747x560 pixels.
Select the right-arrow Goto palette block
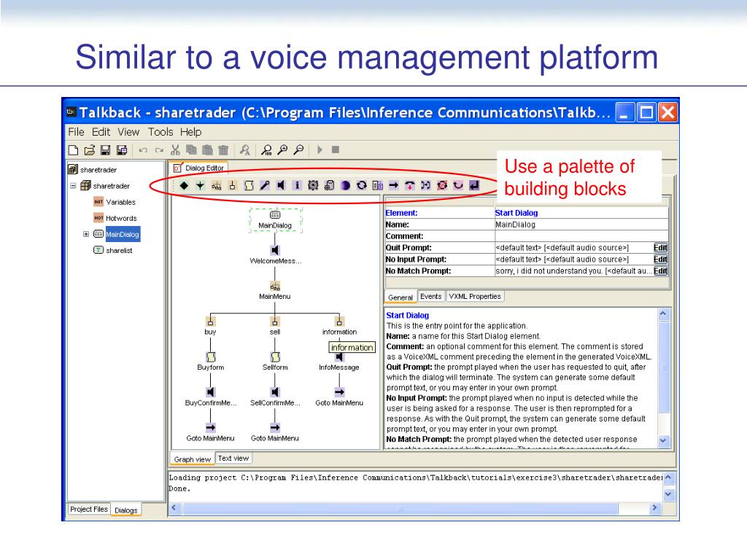(x=393, y=185)
